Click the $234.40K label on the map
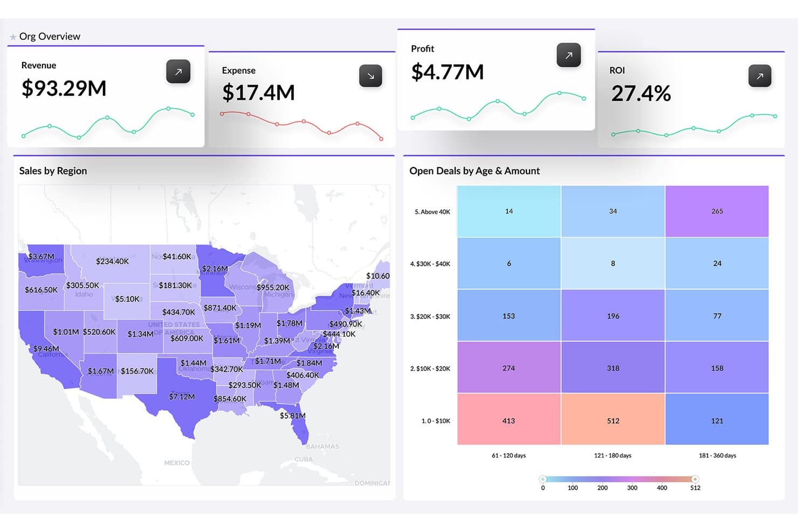Viewport: 798px width, 532px height. (x=112, y=261)
